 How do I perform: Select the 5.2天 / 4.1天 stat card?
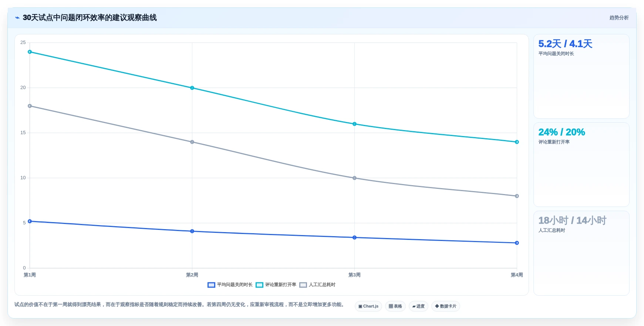(581, 76)
